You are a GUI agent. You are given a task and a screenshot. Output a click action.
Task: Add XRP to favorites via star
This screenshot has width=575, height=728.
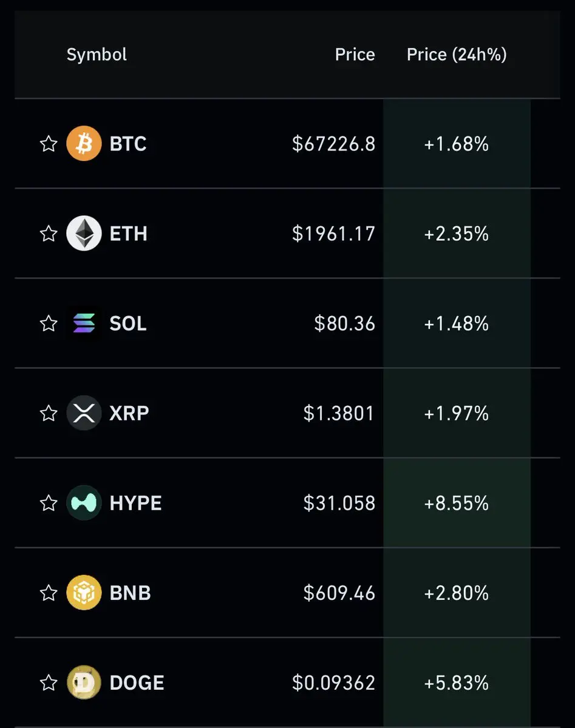pyautogui.click(x=48, y=413)
